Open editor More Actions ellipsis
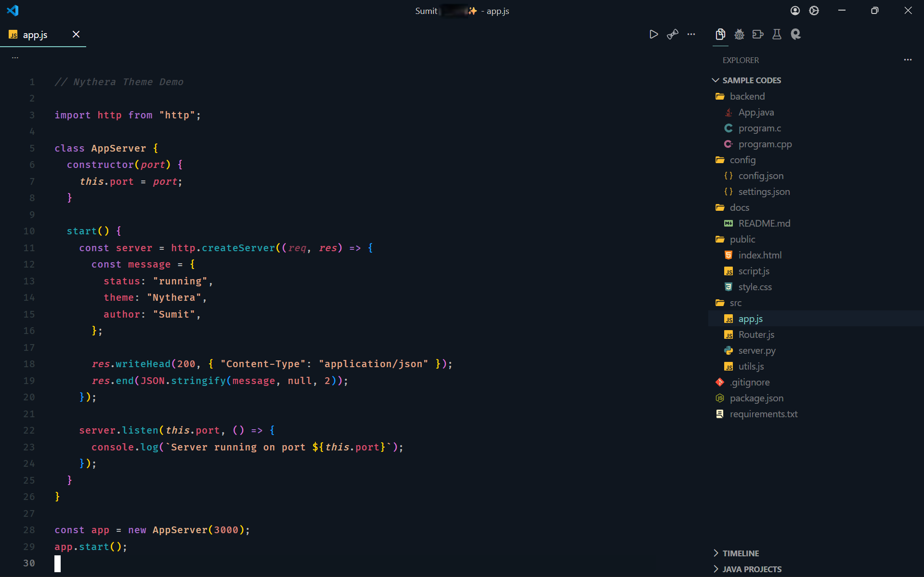Screen dimensions: 924x577 click(x=691, y=34)
